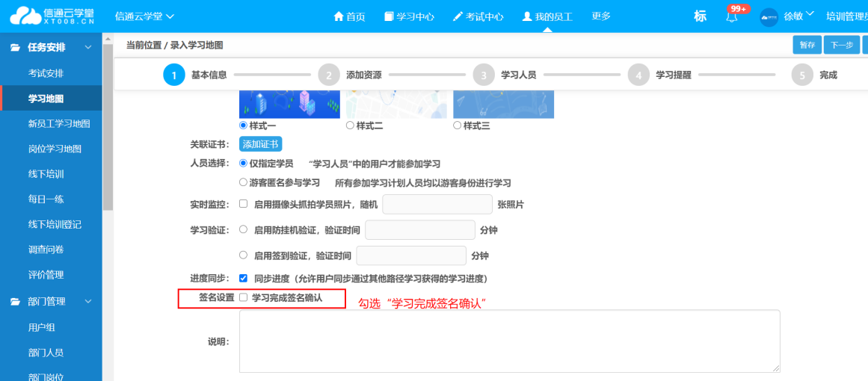Open 我的员工 in top navigation
This screenshot has width=868, height=381.
click(547, 16)
